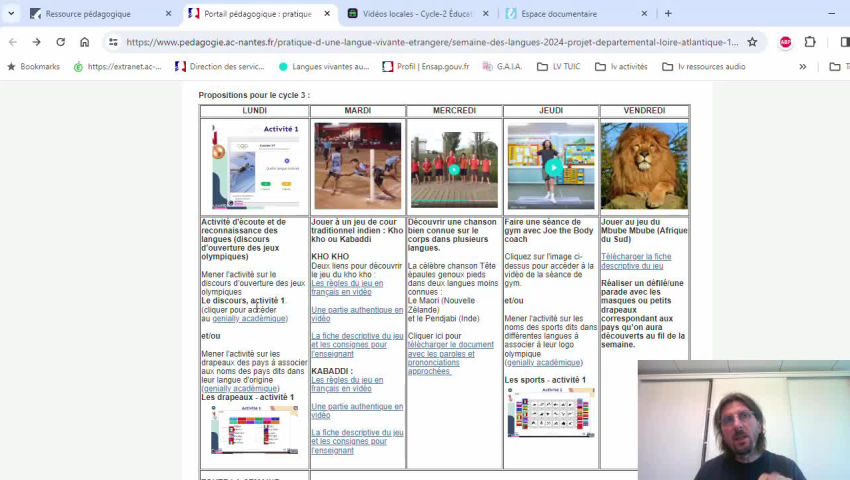Go to the browser home page
850x480 pixels.
[84, 42]
